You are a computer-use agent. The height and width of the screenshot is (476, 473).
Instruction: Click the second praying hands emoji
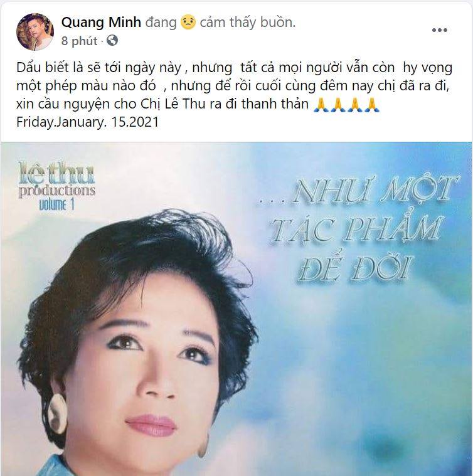coord(338,104)
